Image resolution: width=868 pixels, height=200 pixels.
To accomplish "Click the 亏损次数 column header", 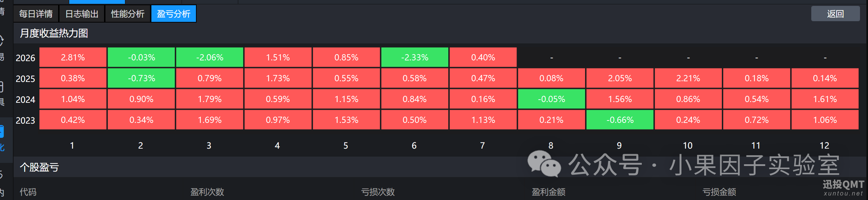I will [378, 192].
